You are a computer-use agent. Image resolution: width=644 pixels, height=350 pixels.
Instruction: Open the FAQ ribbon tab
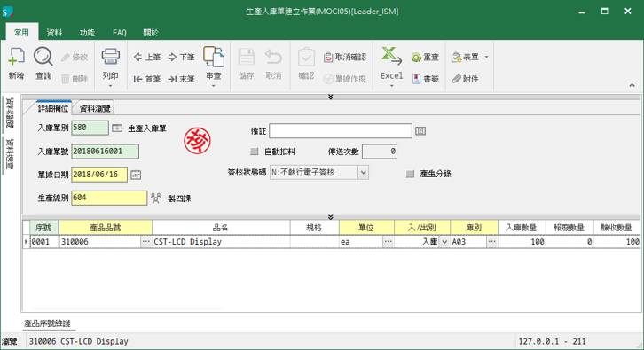click(120, 33)
